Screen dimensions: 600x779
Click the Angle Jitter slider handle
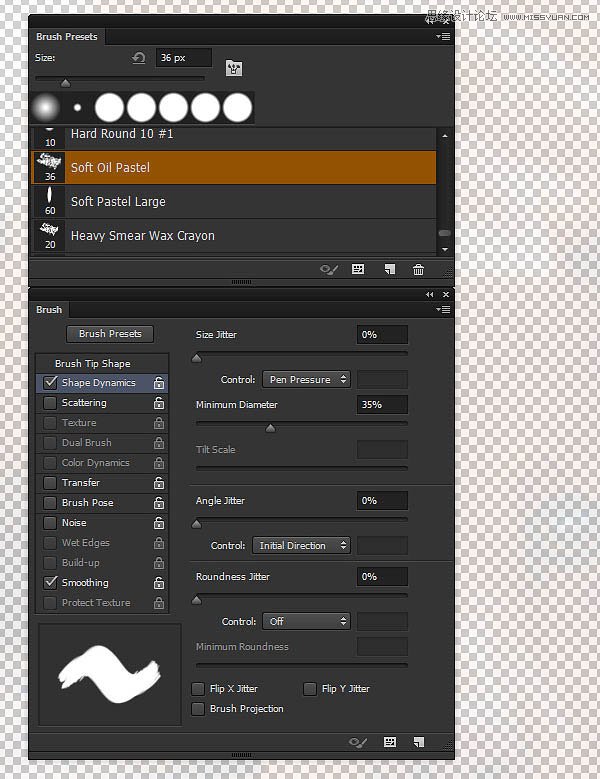click(197, 524)
